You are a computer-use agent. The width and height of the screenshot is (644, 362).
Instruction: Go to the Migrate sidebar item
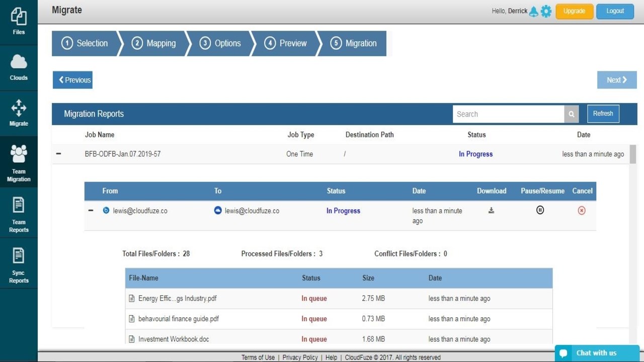tap(19, 114)
